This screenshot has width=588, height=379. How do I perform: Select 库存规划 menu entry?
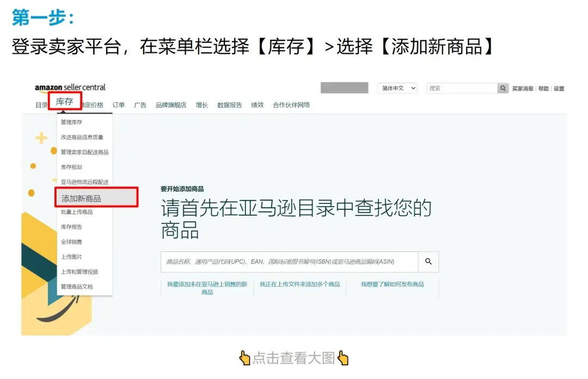pos(71,167)
